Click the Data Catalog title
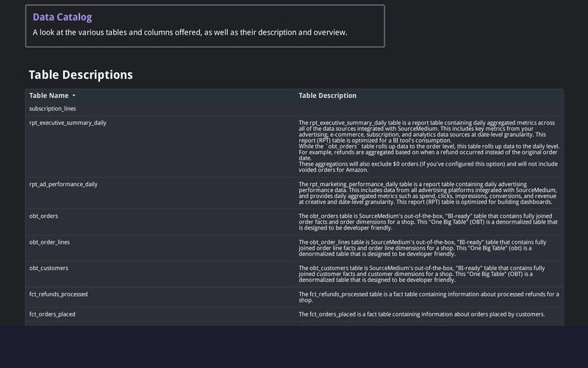 pyautogui.click(x=62, y=17)
